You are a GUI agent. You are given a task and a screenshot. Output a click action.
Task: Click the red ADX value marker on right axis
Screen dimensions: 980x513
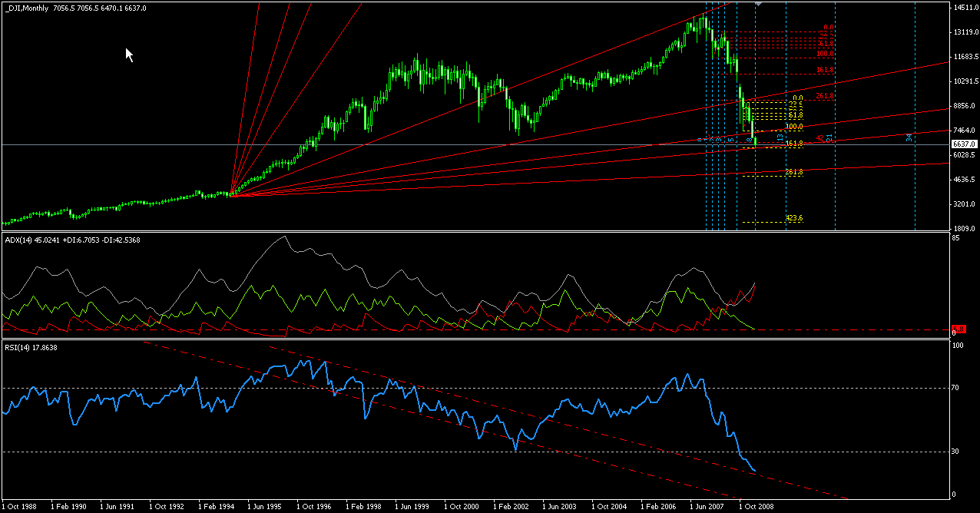[x=958, y=328]
